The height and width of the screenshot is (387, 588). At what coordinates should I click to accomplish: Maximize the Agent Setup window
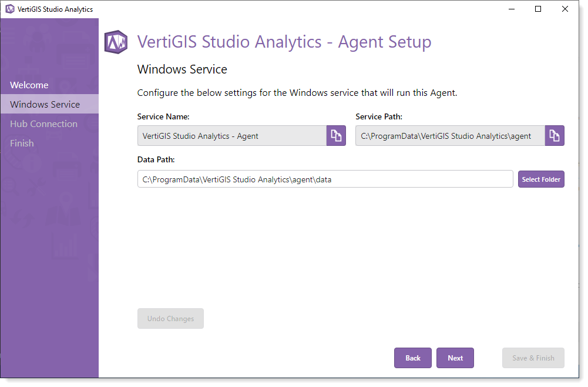[537, 9]
